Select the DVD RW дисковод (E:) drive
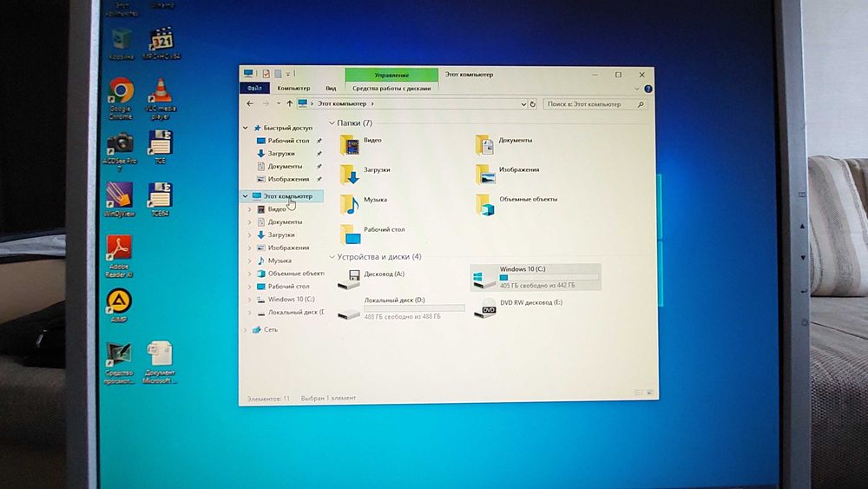 (x=518, y=308)
